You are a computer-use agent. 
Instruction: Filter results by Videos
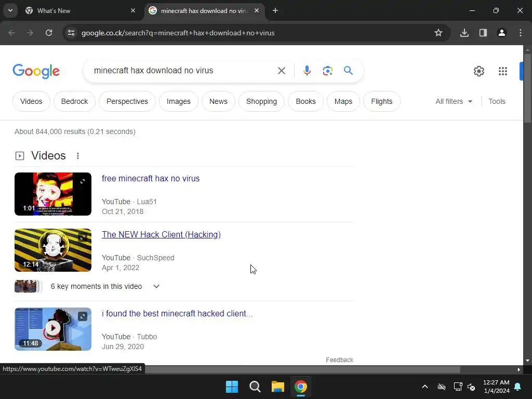click(x=31, y=101)
